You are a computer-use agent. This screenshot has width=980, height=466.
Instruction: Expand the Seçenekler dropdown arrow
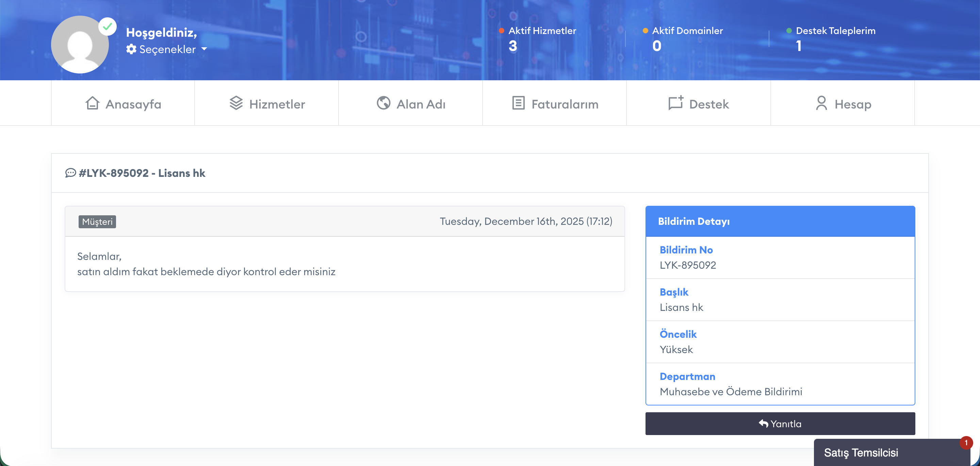[x=204, y=49]
